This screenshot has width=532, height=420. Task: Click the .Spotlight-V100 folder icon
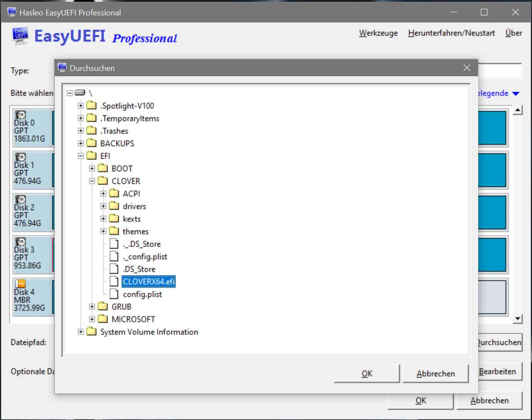coord(91,106)
